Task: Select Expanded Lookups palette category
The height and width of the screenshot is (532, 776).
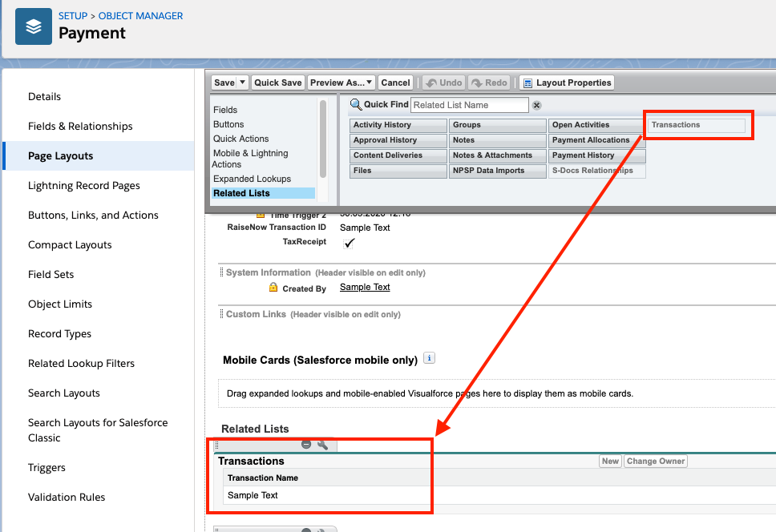Action: [x=252, y=179]
